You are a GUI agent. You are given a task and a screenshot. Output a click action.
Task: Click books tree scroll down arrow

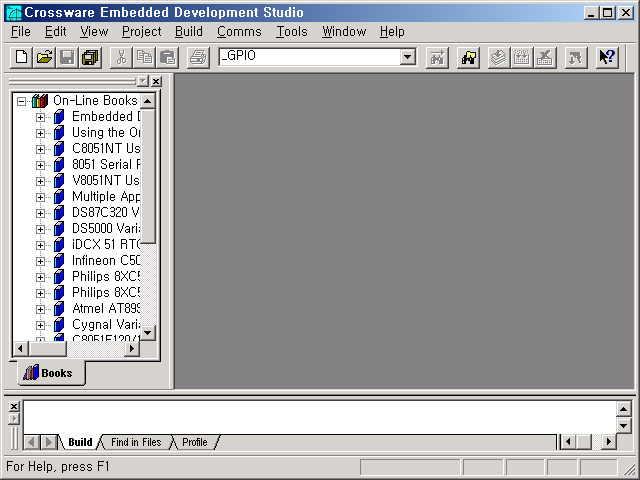coord(147,333)
